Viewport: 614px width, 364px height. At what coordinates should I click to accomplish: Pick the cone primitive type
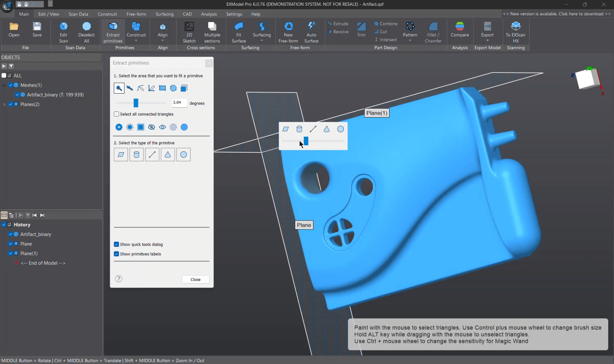(168, 154)
